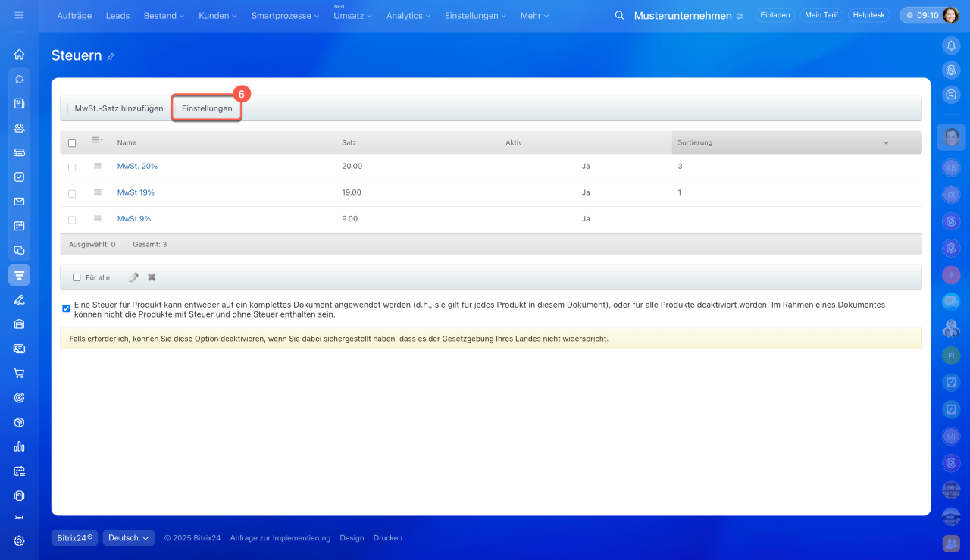Image resolution: width=970 pixels, height=560 pixels.
Task: Open the checkmark tasks icon in left sidebar
Action: 19,177
